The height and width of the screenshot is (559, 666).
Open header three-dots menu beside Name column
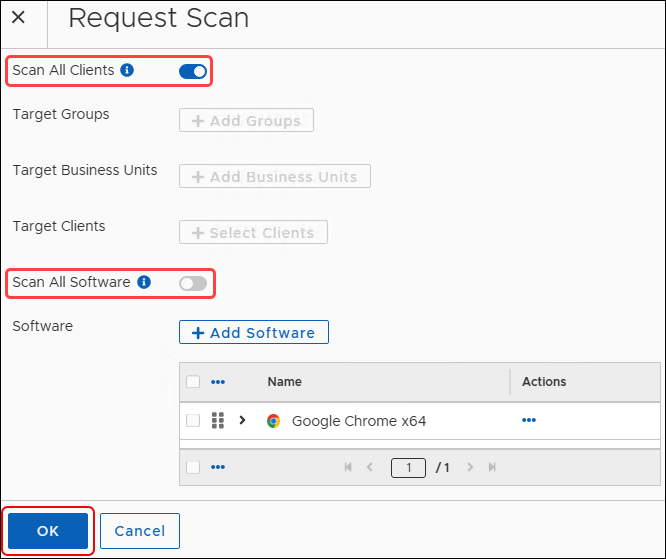(218, 382)
